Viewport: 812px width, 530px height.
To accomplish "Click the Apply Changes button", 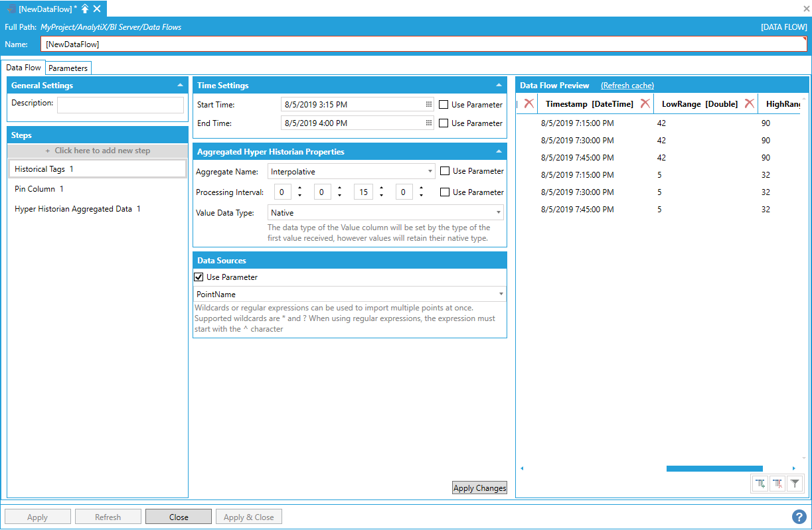I will [x=479, y=488].
